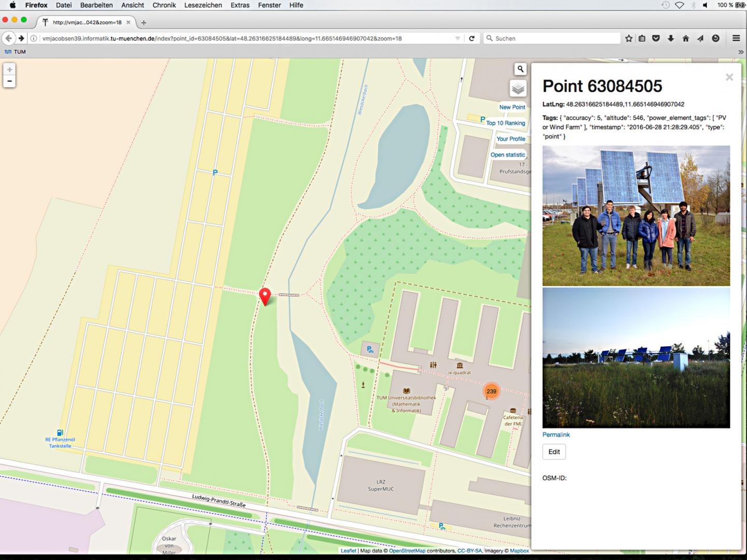Viewport: 747px width, 560px height.
Task: Open the Firefox hamburger menu
Action: tap(736, 38)
